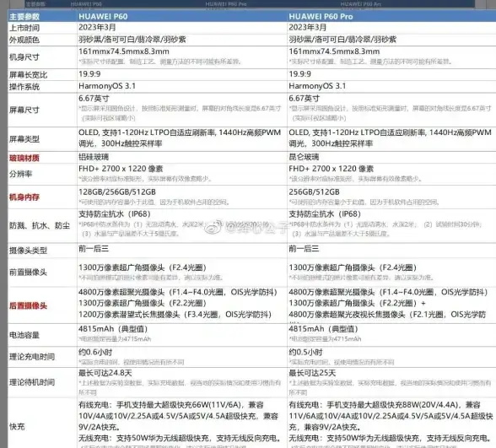This screenshot has width=496, height=448.
Task: Click the 4800万像素超聚光夜视长焦摄像头 line
Action: (x=387, y=315)
